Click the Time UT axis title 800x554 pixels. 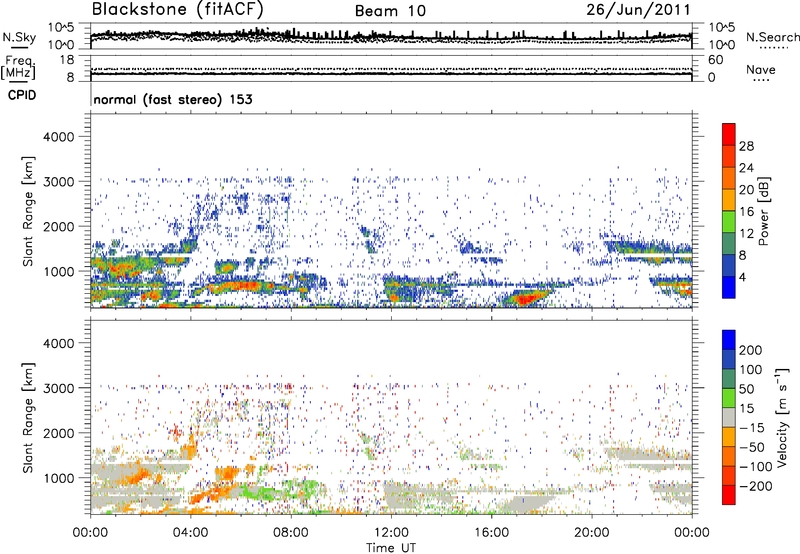tap(391, 547)
